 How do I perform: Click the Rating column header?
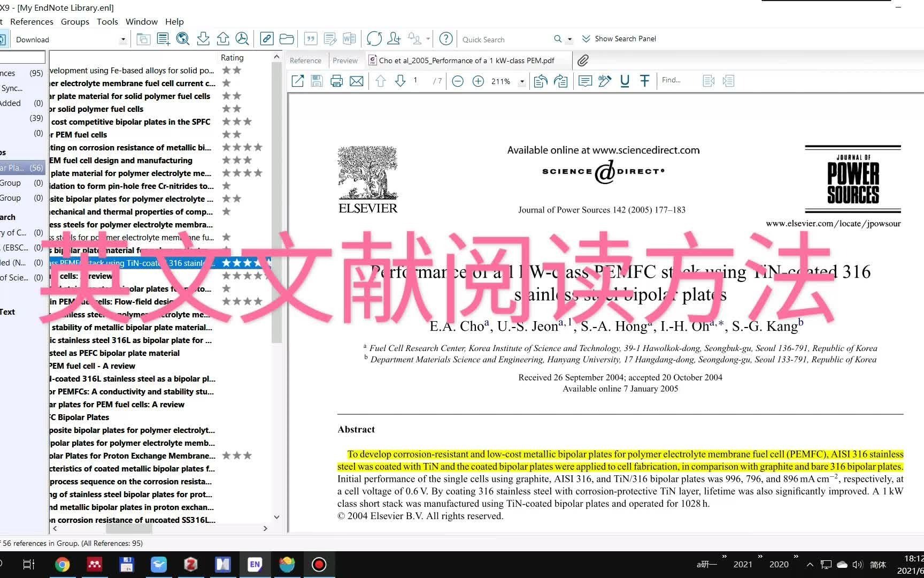click(x=232, y=57)
